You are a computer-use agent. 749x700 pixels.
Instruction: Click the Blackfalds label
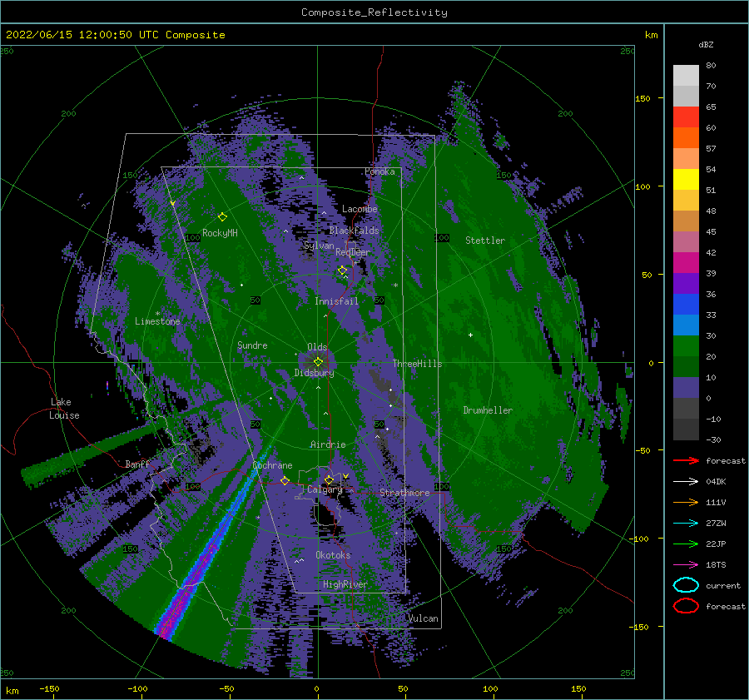pyautogui.click(x=354, y=231)
